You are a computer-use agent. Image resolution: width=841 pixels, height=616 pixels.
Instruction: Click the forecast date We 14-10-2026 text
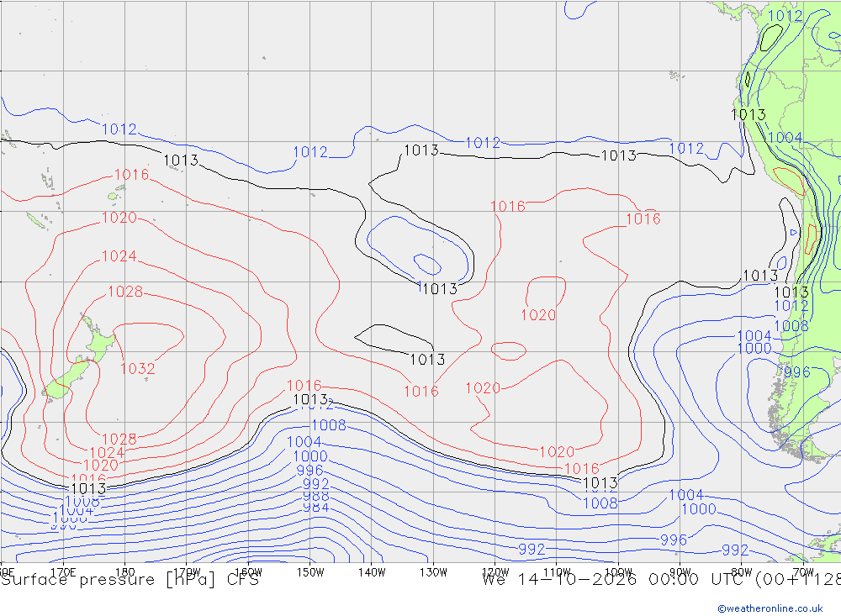tap(559, 580)
